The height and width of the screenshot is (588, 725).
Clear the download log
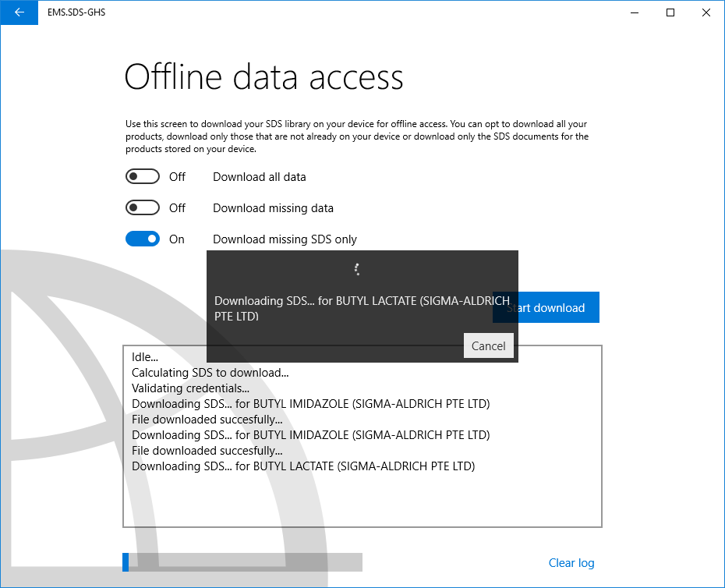(x=571, y=562)
